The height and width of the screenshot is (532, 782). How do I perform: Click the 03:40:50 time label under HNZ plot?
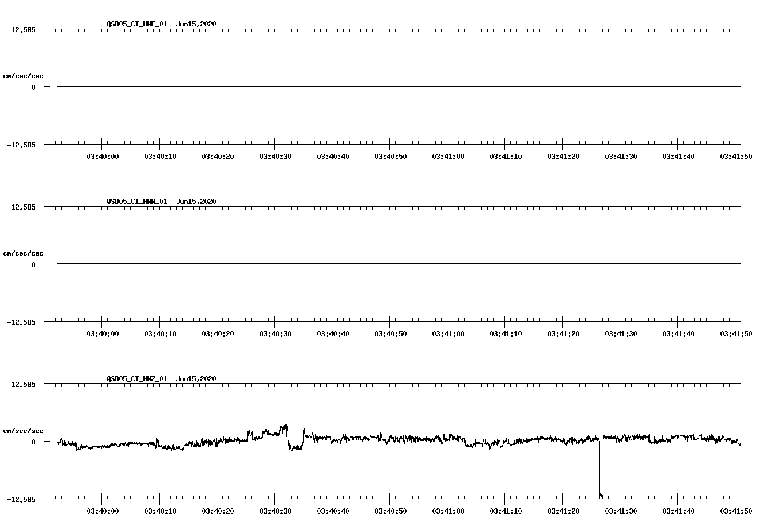pyautogui.click(x=390, y=511)
